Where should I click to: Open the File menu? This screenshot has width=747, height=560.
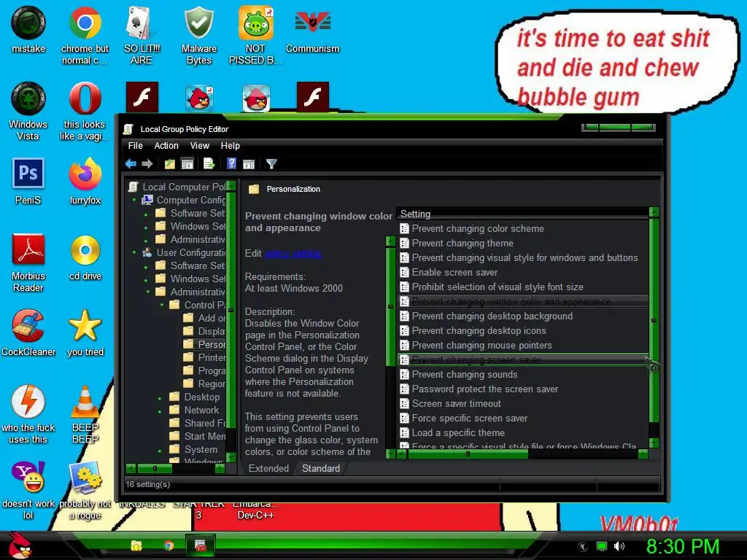click(x=135, y=146)
